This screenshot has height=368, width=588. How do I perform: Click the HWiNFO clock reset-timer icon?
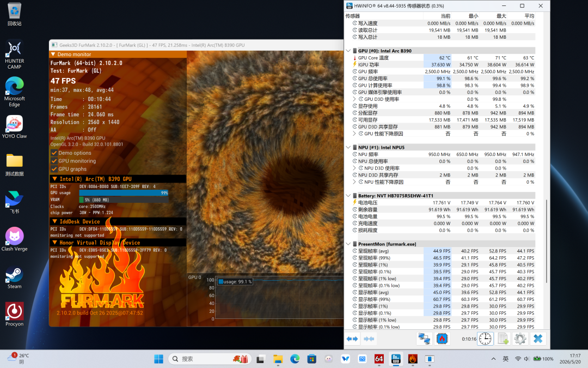point(485,339)
